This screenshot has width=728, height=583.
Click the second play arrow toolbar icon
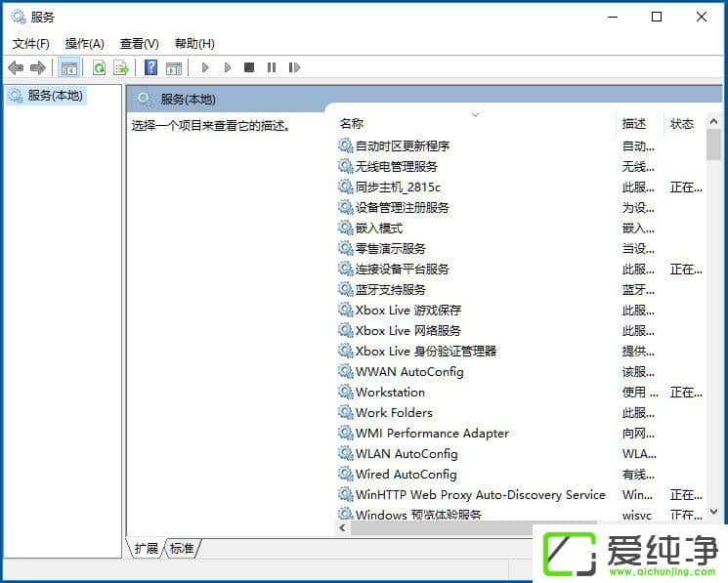point(228,68)
